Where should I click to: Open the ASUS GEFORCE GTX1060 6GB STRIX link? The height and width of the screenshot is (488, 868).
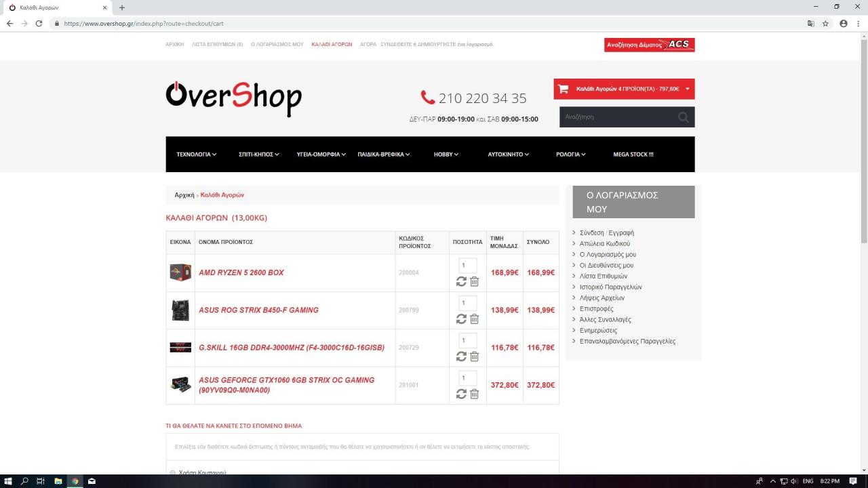287,385
